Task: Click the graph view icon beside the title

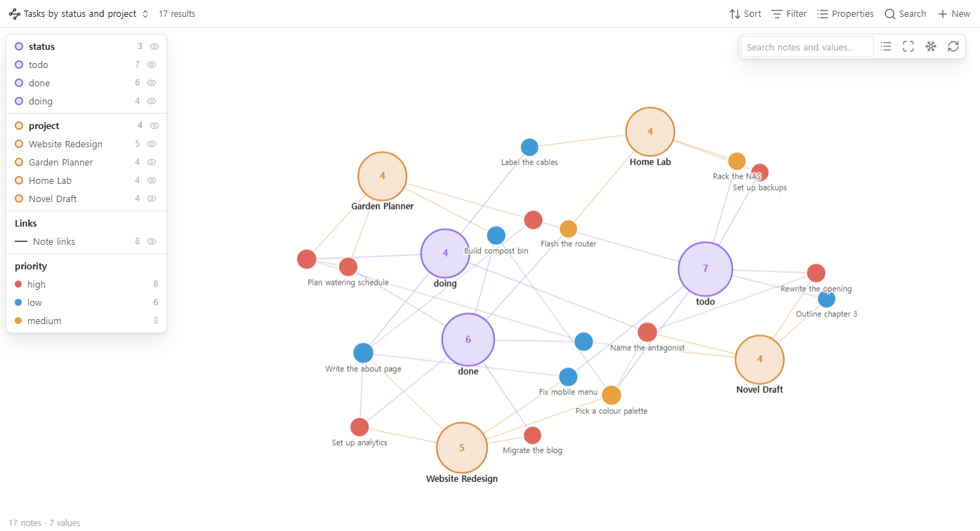Action: [15, 14]
